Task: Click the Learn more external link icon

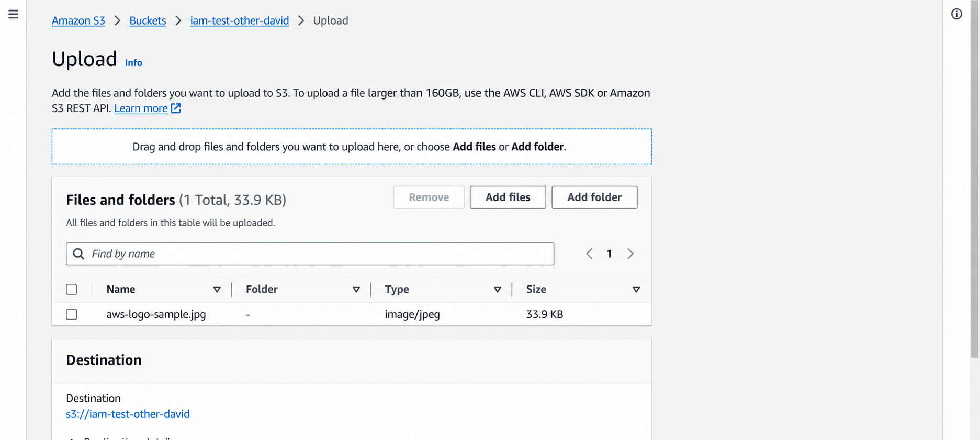Action: coord(176,108)
